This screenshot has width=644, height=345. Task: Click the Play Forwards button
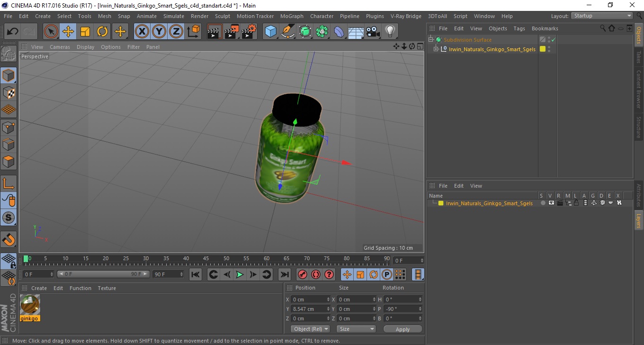240,274
